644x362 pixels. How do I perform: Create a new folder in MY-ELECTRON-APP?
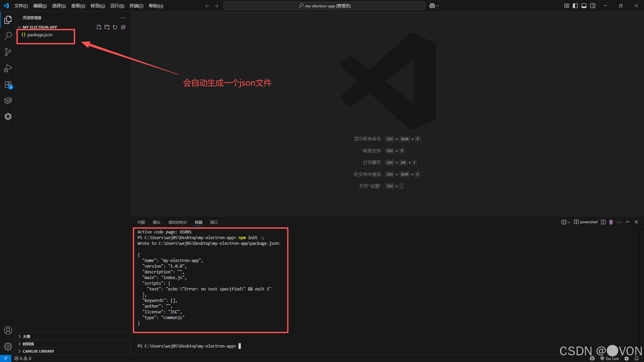tap(107, 27)
